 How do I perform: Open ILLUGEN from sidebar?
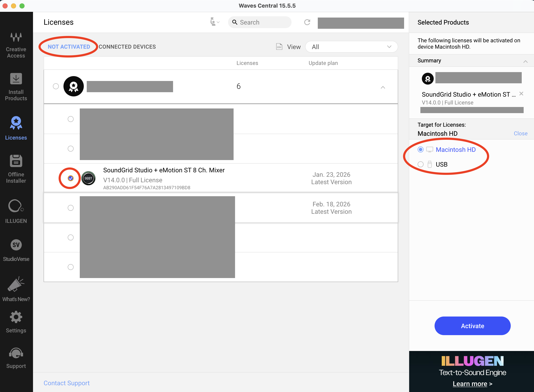tap(16, 211)
